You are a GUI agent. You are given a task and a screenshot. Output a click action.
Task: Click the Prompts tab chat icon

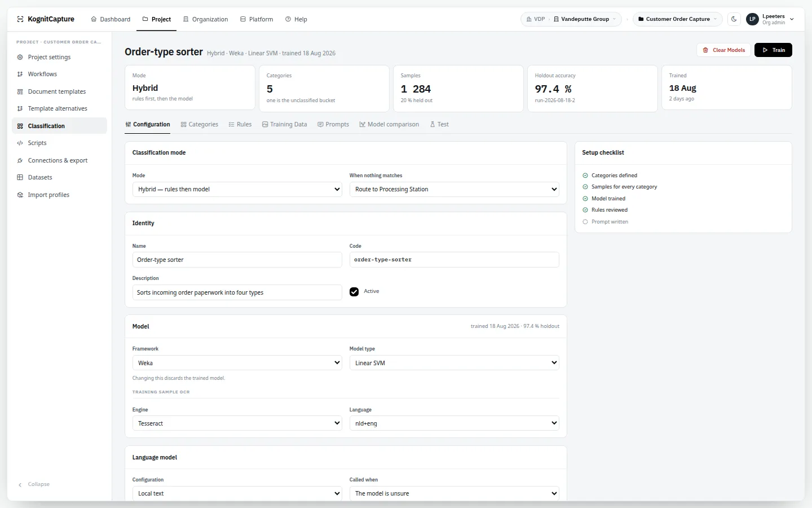click(x=320, y=124)
